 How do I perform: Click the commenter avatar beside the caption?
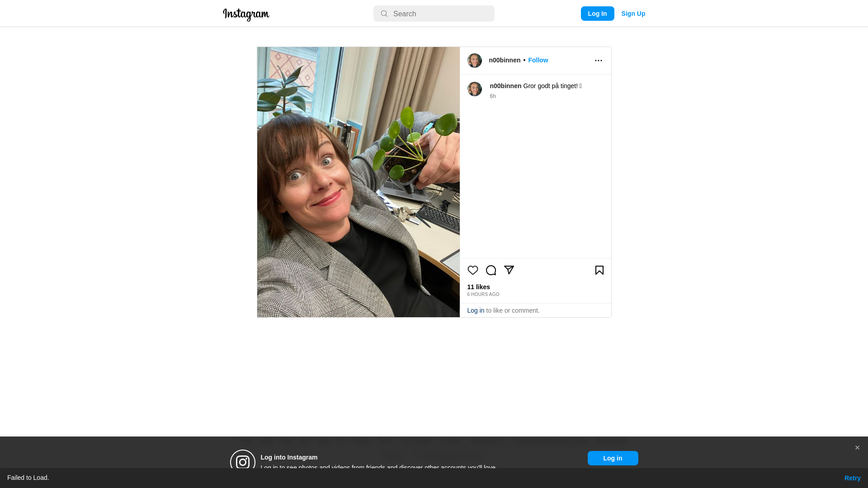coord(475,89)
